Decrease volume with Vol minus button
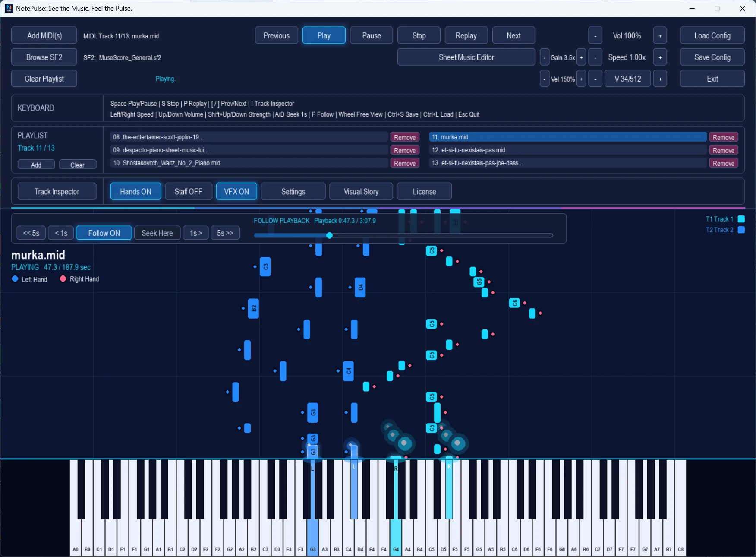 point(595,35)
